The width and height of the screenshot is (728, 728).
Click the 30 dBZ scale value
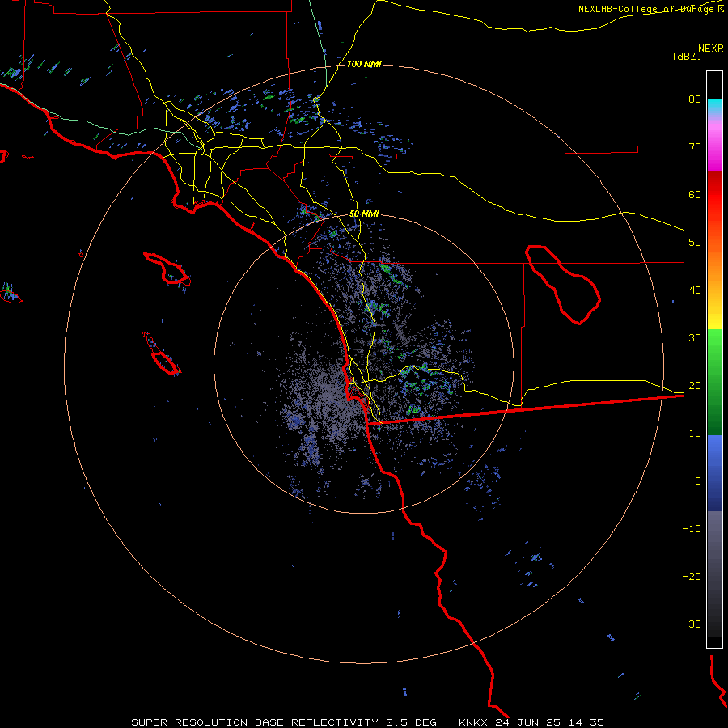pos(695,338)
